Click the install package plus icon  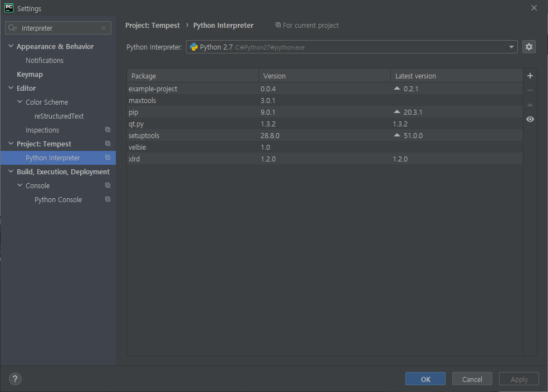530,76
